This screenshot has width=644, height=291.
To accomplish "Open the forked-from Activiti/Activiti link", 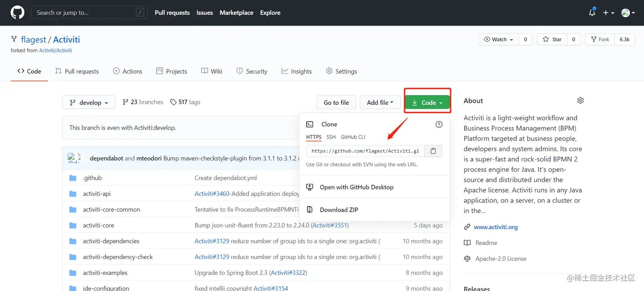I will point(55,50).
